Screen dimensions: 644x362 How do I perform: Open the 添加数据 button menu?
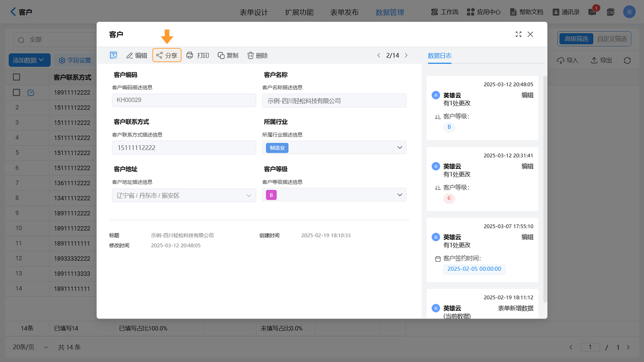click(x=29, y=60)
